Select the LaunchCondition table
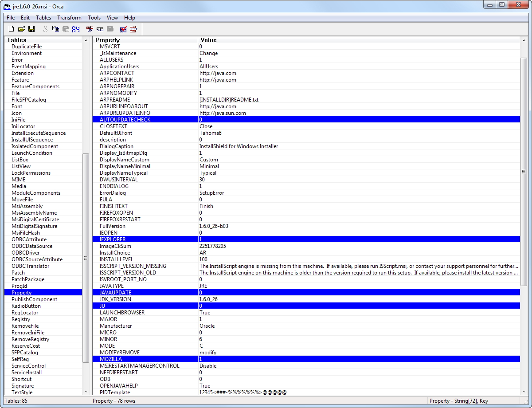The height and width of the screenshot is (408, 532). tap(32, 153)
